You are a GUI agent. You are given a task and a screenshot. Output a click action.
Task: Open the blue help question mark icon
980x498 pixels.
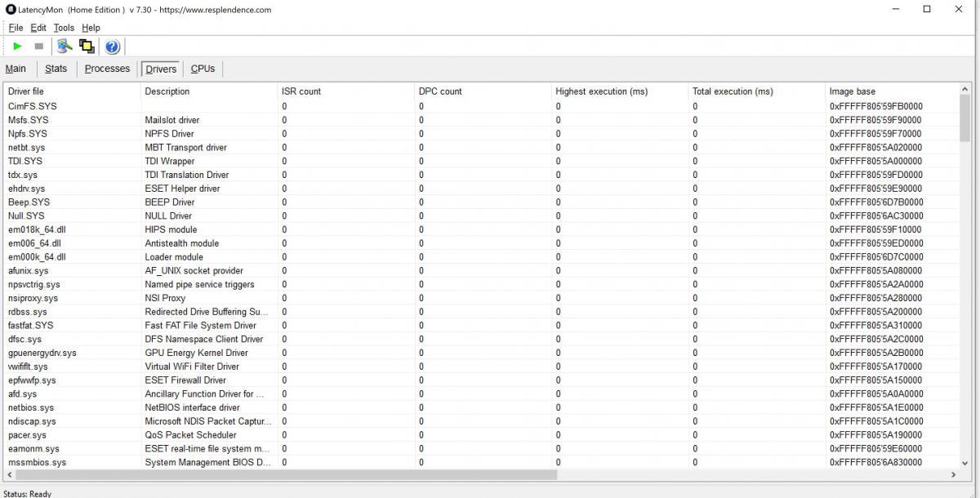113,47
